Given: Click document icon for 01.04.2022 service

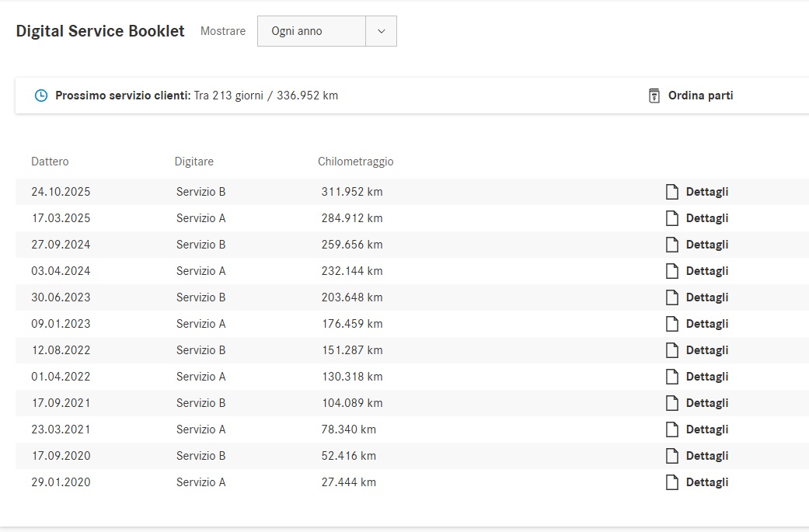Looking at the screenshot, I should 672,377.
